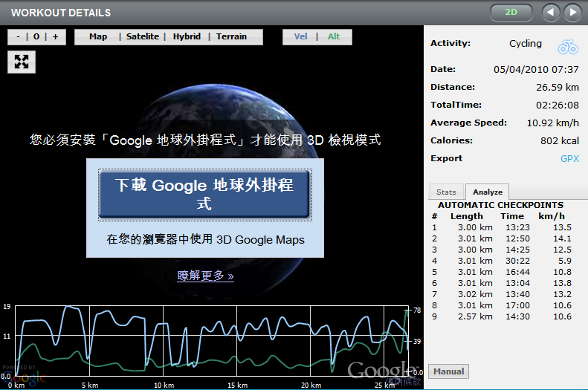Select checkpoint 6 row with time 13:04
Screen dimensions: 588x390
click(x=501, y=283)
